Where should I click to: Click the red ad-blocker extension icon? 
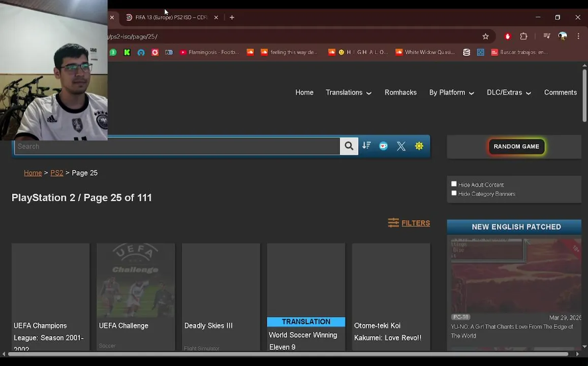click(x=507, y=37)
